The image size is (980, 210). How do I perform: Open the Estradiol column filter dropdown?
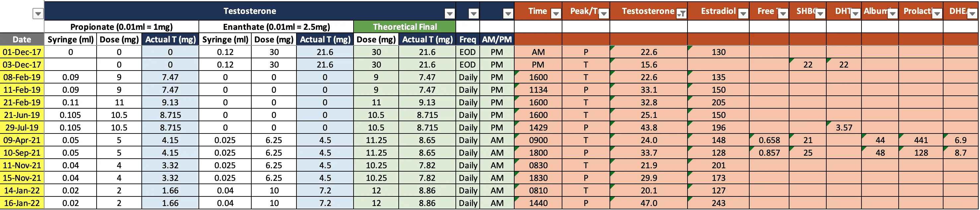click(x=743, y=14)
